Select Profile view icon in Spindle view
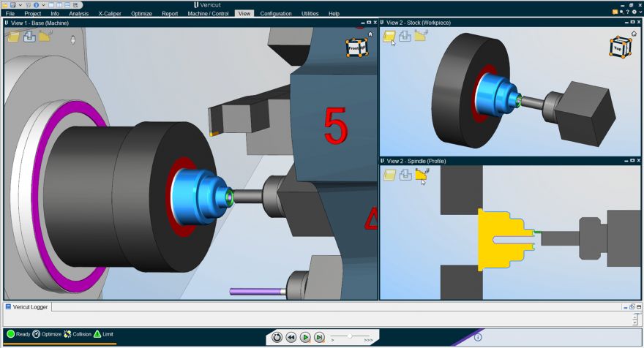 pyautogui.click(x=422, y=174)
